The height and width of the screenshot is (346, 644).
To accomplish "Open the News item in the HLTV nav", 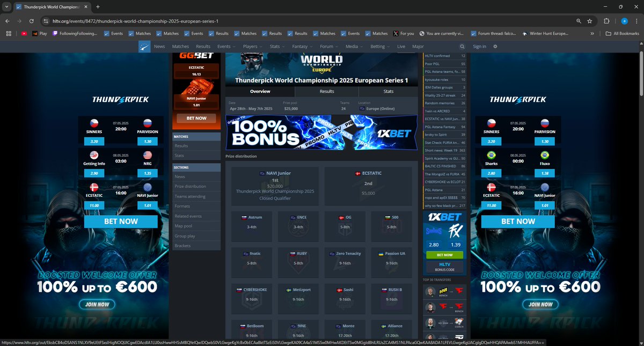I will click(x=159, y=47).
